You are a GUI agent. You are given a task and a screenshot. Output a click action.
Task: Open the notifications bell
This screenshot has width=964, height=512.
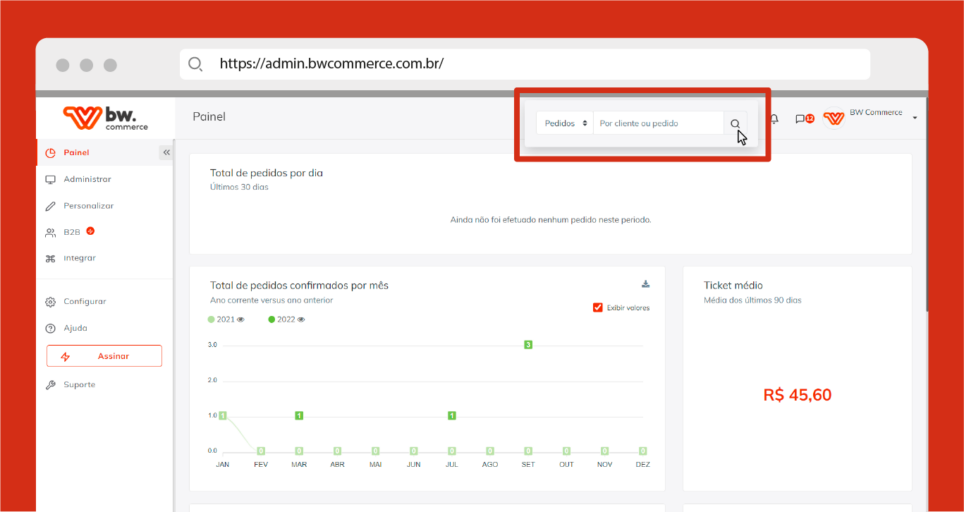pos(774,119)
